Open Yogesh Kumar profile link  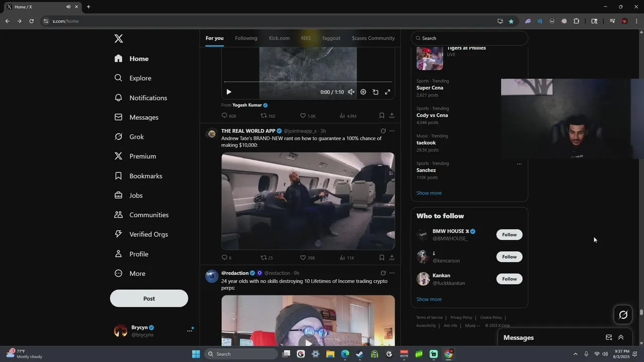(247, 105)
